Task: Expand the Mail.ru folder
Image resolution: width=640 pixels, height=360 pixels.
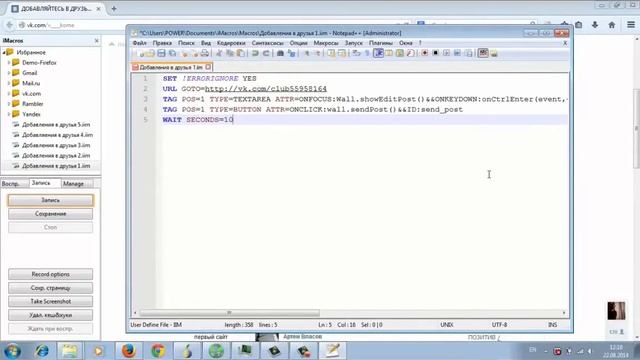Action: (x=9, y=83)
